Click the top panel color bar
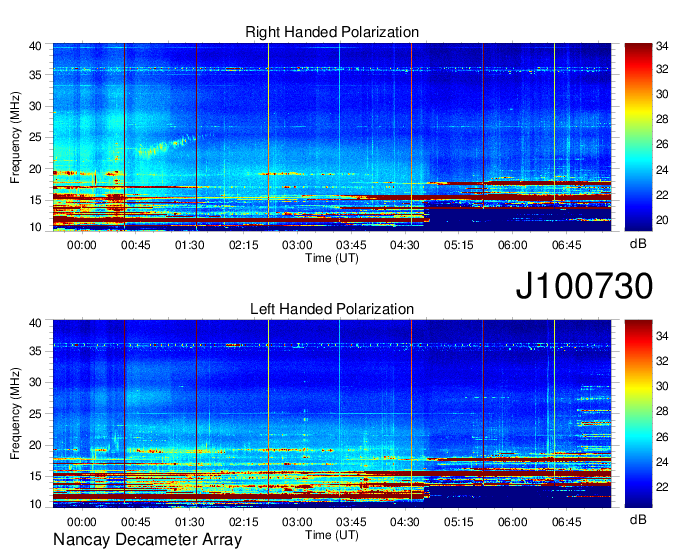Image resolution: width=680 pixels, height=552 pixels. pyautogui.click(x=638, y=137)
